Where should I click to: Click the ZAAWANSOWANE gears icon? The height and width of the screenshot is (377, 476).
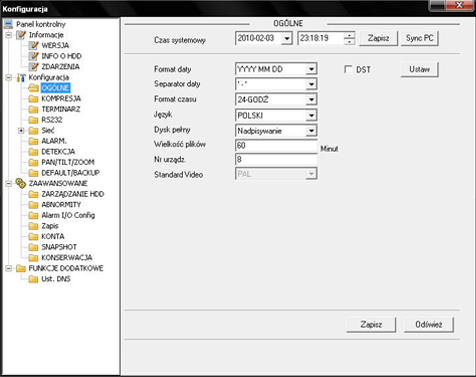click(x=21, y=183)
